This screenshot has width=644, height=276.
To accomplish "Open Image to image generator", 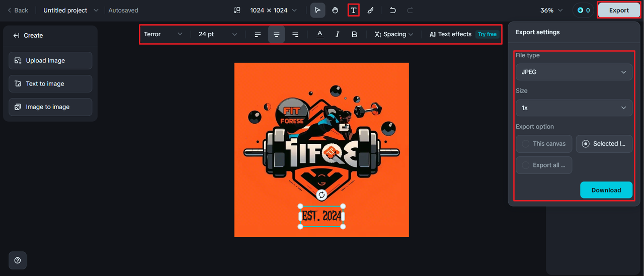I will click(x=50, y=107).
